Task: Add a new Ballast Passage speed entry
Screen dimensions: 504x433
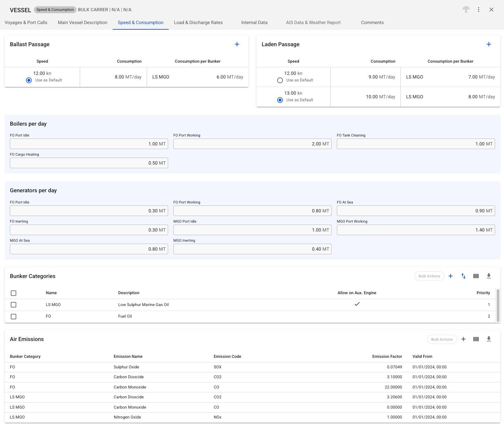Action: [x=237, y=44]
